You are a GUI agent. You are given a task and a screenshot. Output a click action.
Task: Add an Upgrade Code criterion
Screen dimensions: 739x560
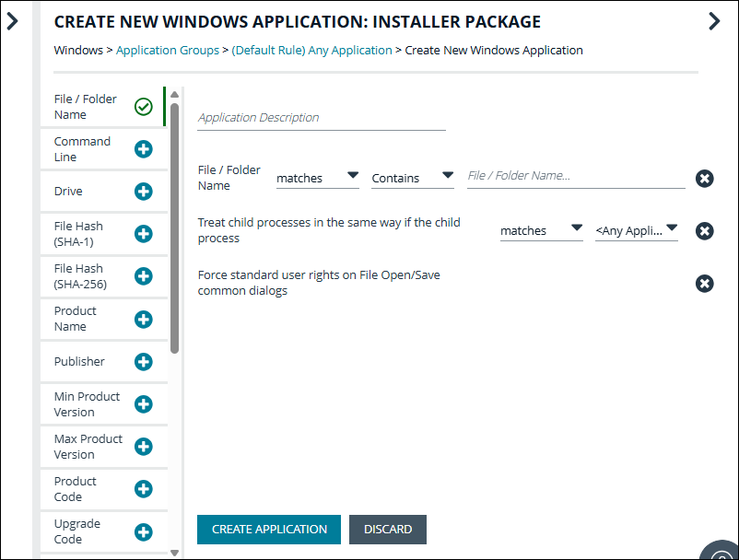pos(144,531)
